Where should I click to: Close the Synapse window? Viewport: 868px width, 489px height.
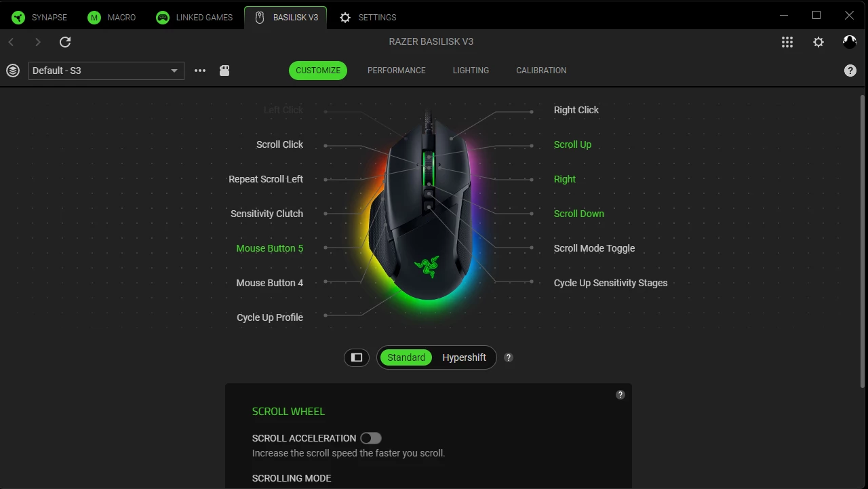coord(849,15)
